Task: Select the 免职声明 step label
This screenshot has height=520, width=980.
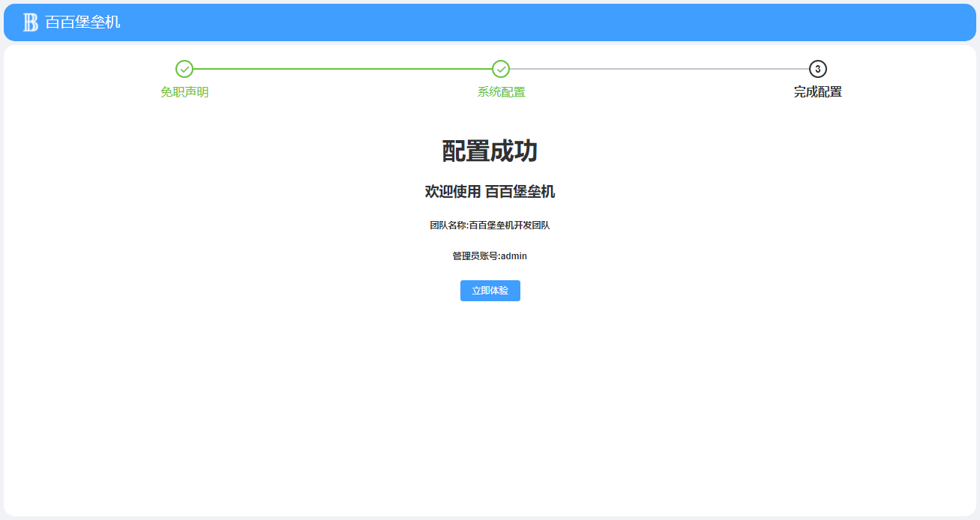Action: [x=184, y=92]
